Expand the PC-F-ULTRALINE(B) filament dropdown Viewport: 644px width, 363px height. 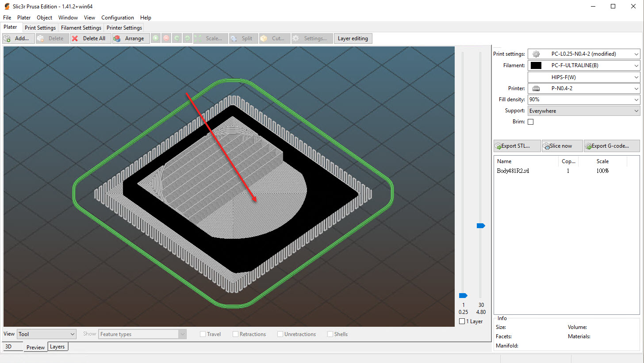pyautogui.click(x=584, y=65)
